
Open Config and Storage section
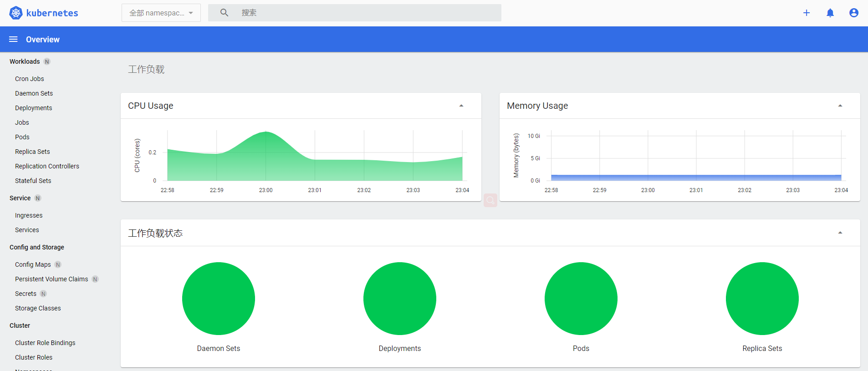point(37,247)
